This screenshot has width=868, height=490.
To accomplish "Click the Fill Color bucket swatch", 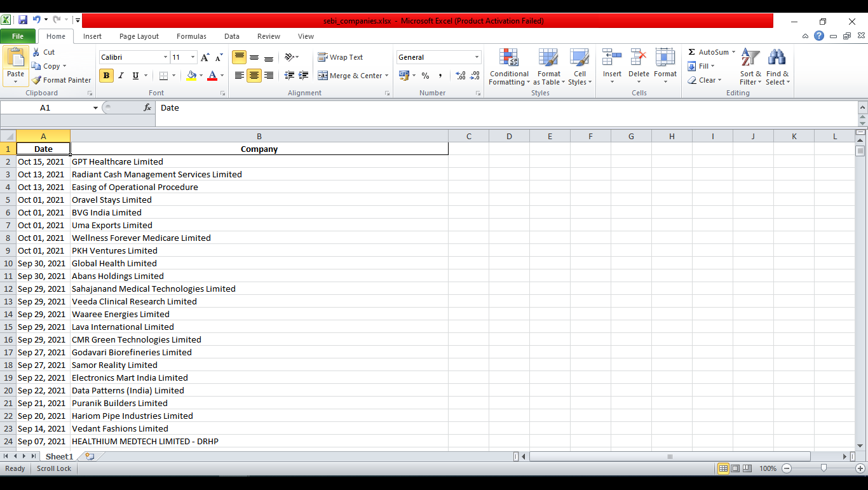I will coord(192,76).
